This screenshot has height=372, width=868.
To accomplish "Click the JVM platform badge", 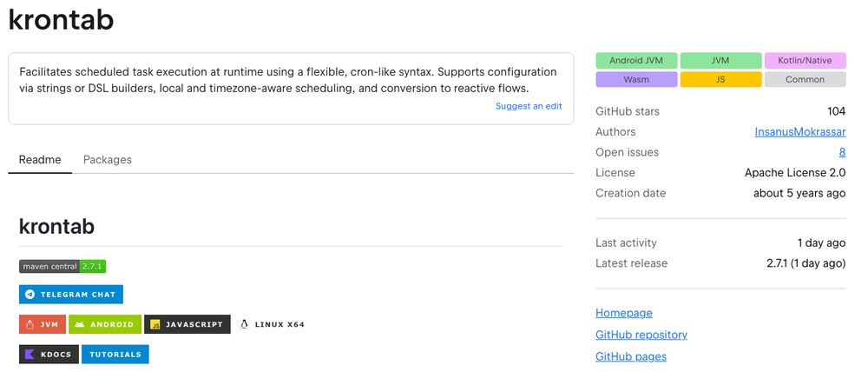I will coord(43,324).
